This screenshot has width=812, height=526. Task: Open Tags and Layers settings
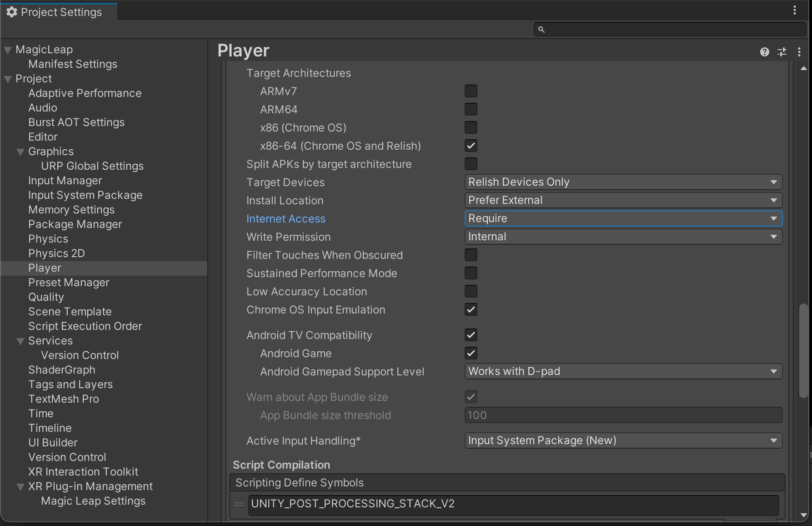[x=70, y=384]
